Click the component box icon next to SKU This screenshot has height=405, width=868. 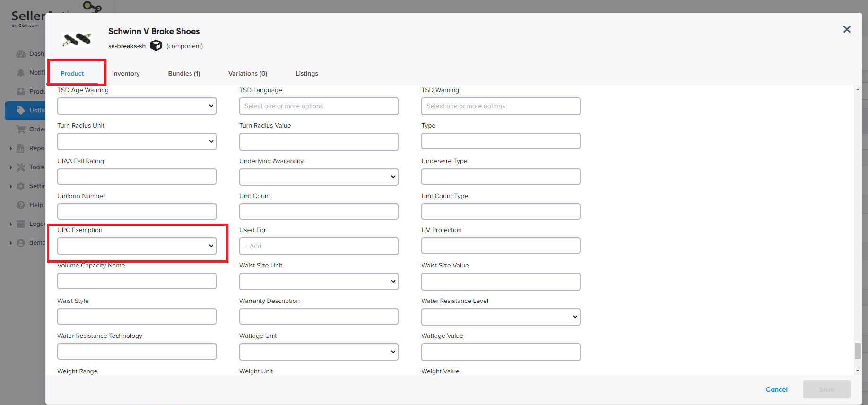[156, 45]
